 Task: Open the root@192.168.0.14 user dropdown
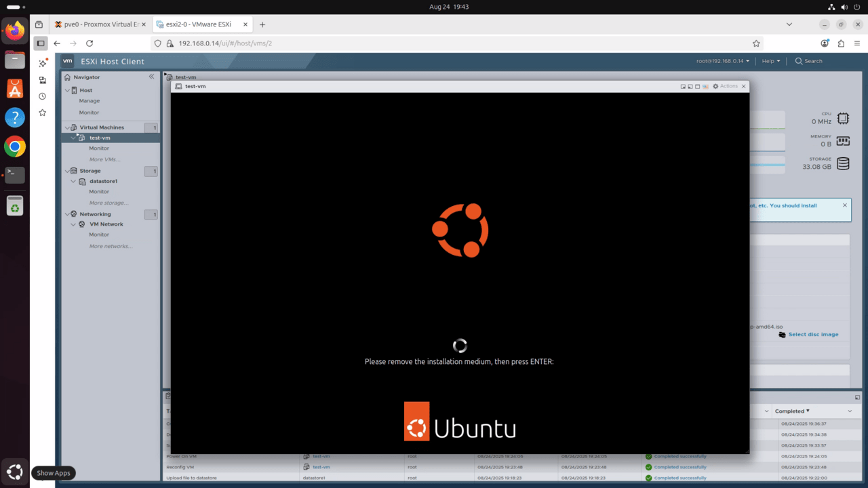(723, 61)
